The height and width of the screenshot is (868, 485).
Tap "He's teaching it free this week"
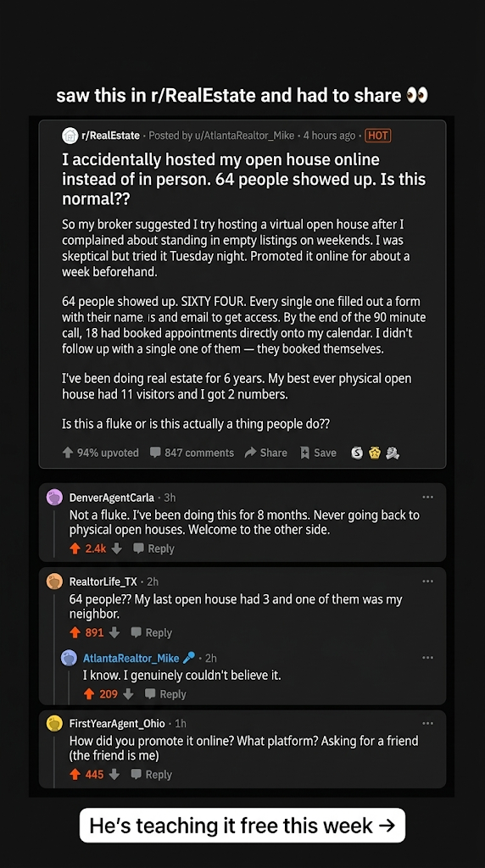coord(242,826)
